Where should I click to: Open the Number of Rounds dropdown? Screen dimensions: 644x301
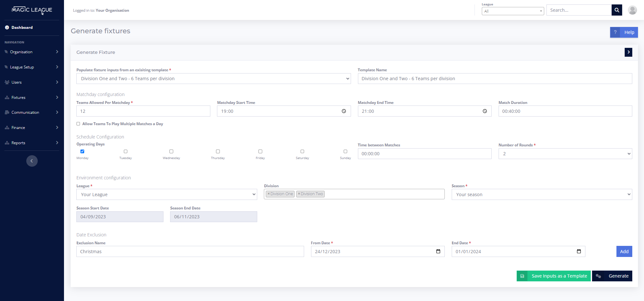pyautogui.click(x=565, y=154)
